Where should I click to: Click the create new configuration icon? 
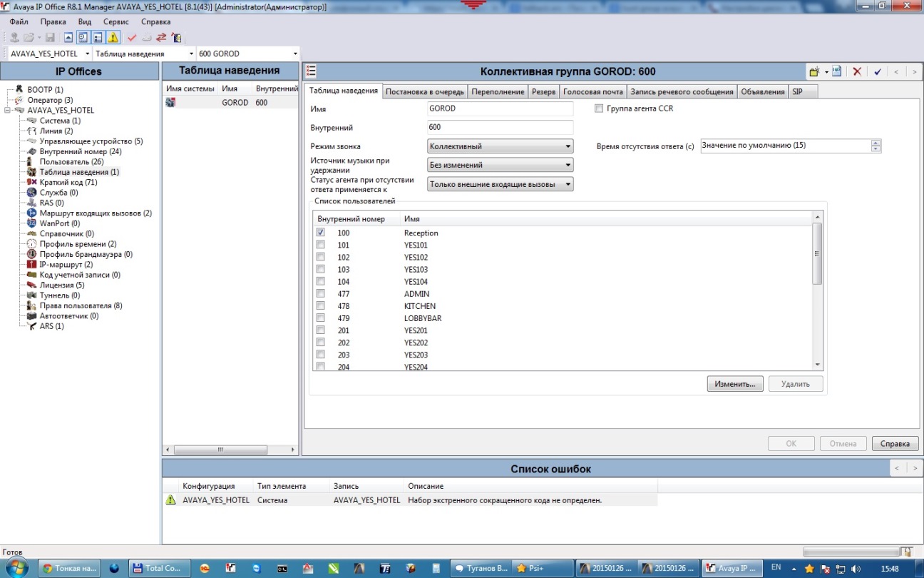click(147, 37)
